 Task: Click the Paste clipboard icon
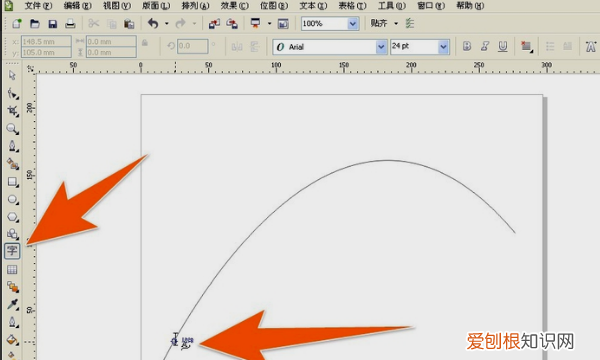129,24
